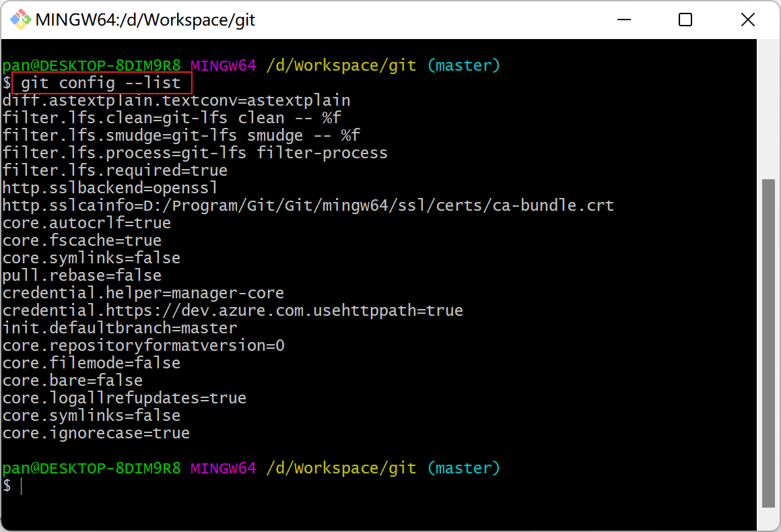Click the scrollbar track above the thumb
This screenshot has width=781, height=532.
point(768,108)
